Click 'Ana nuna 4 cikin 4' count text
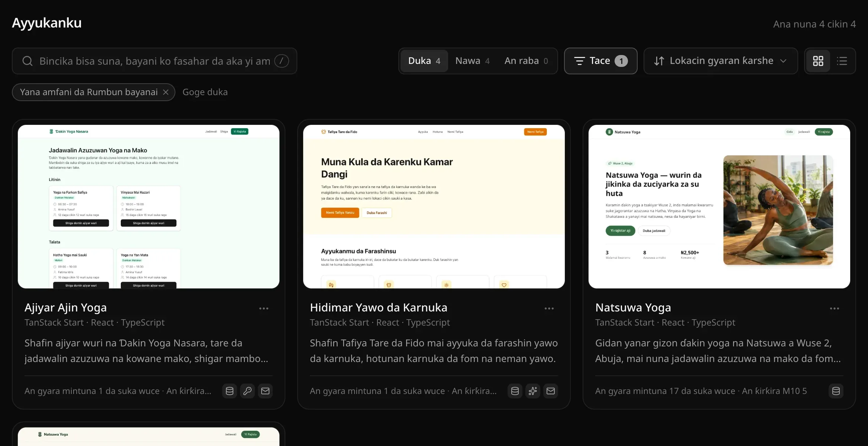 coord(814,24)
